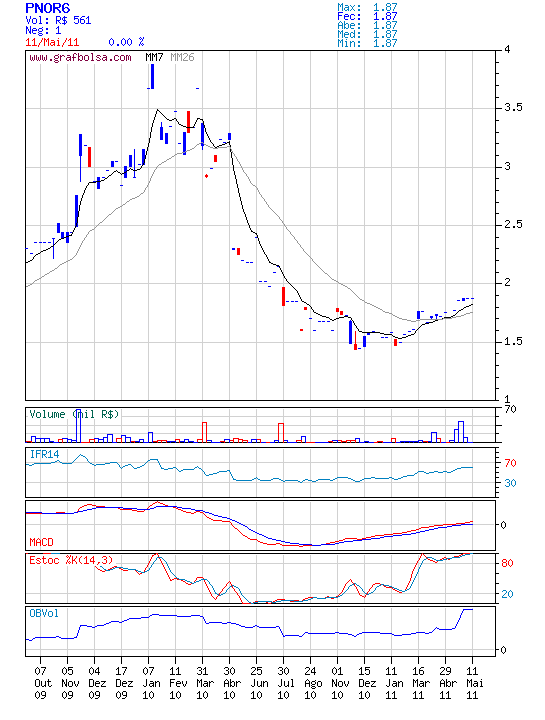Click the tall blue candle near 4
The width and height of the screenshot is (545, 720).
[152, 76]
